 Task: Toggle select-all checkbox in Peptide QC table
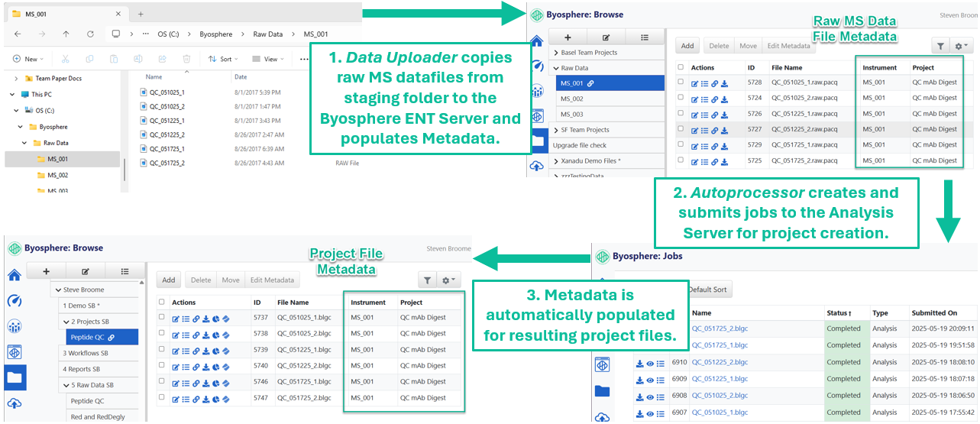click(x=161, y=302)
